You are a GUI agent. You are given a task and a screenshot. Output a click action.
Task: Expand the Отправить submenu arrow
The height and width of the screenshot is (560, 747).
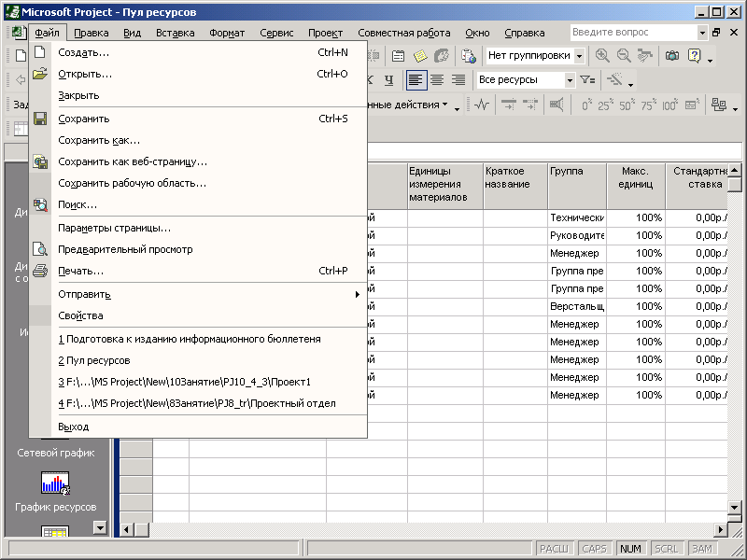[x=358, y=294]
